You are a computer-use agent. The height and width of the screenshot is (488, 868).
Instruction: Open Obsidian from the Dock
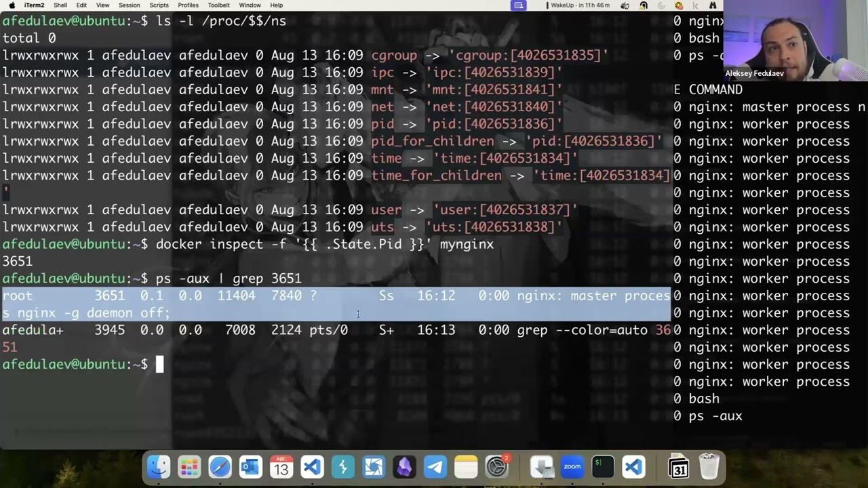[x=404, y=467]
